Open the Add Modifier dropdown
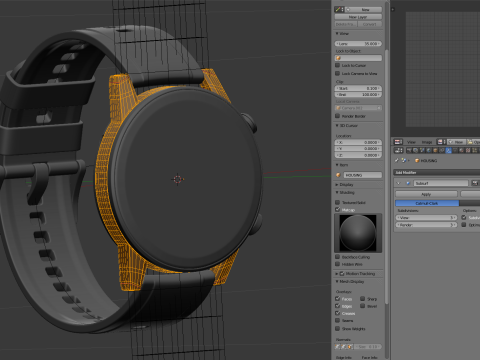 (x=437, y=172)
